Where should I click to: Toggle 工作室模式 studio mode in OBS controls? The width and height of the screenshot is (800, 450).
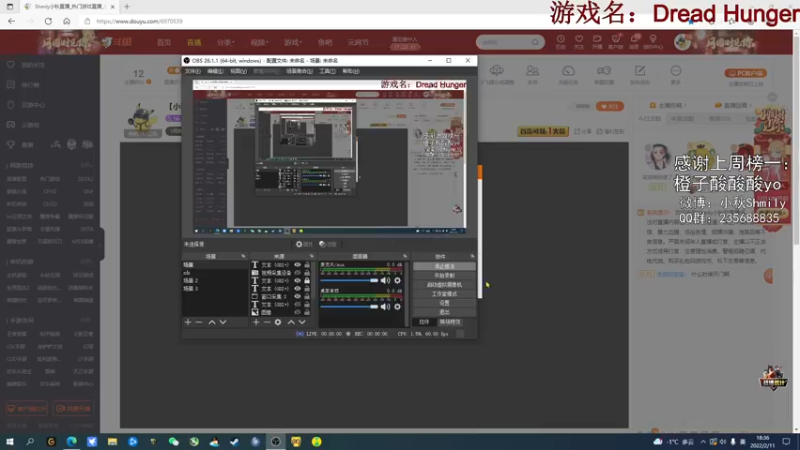pyautogui.click(x=444, y=294)
